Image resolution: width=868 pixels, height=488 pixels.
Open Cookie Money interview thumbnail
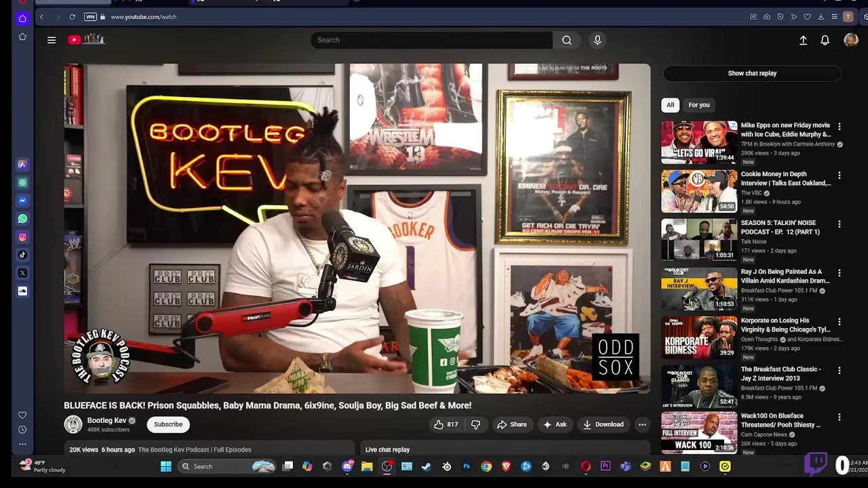coord(699,191)
